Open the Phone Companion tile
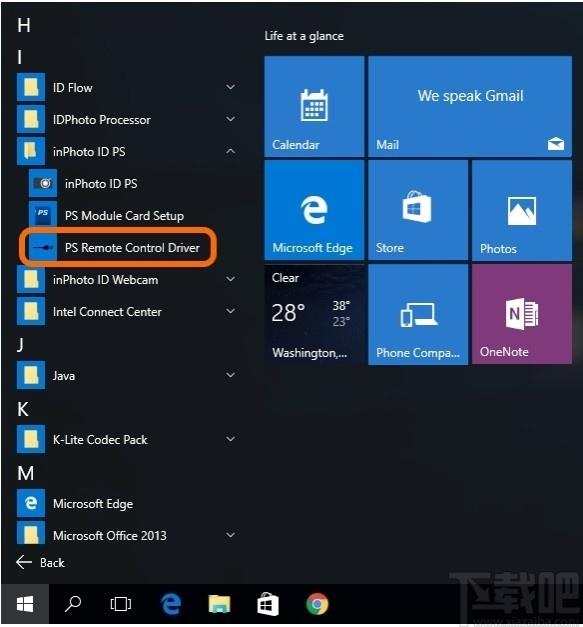Image resolution: width=583 pixels, height=627 pixels. point(418,314)
